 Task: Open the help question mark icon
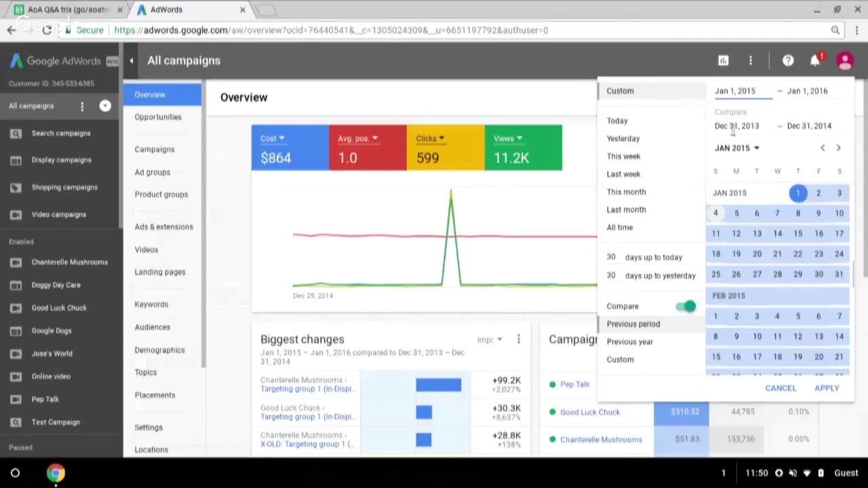[x=788, y=61]
